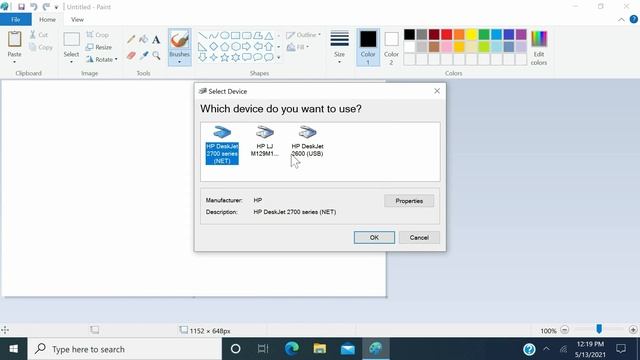Select the Line shape

(x=202, y=36)
